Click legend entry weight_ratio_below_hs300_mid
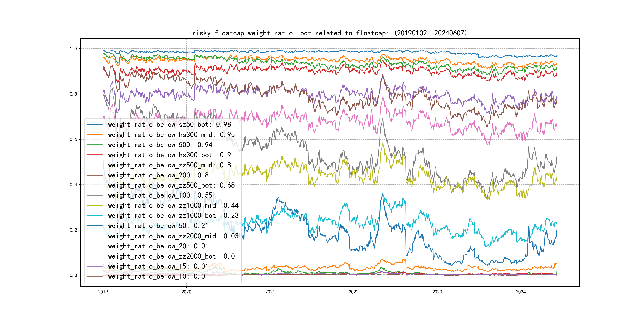Image resolution: width=644 pixels, height=322 pixels. (x=171, y=135)
